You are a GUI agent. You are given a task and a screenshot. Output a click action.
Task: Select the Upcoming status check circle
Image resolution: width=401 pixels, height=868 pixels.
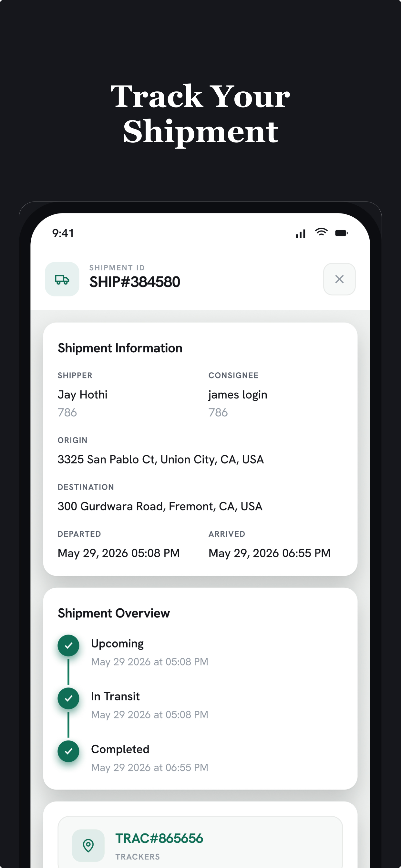pos(68,645)
